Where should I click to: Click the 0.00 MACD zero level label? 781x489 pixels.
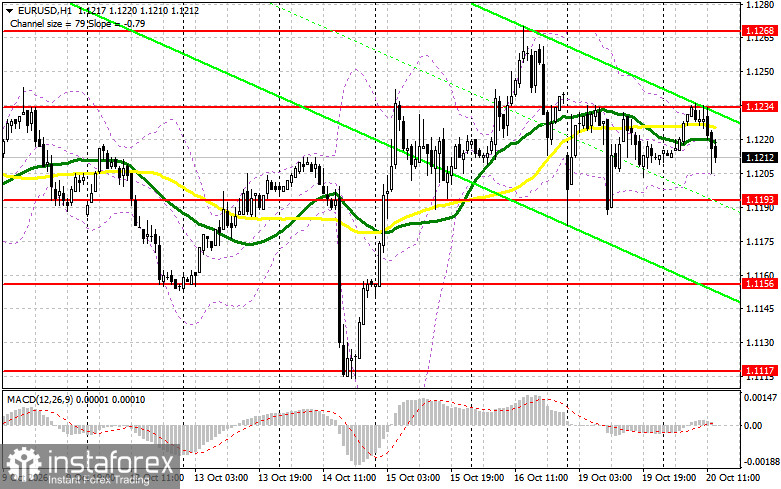[752, 426]
